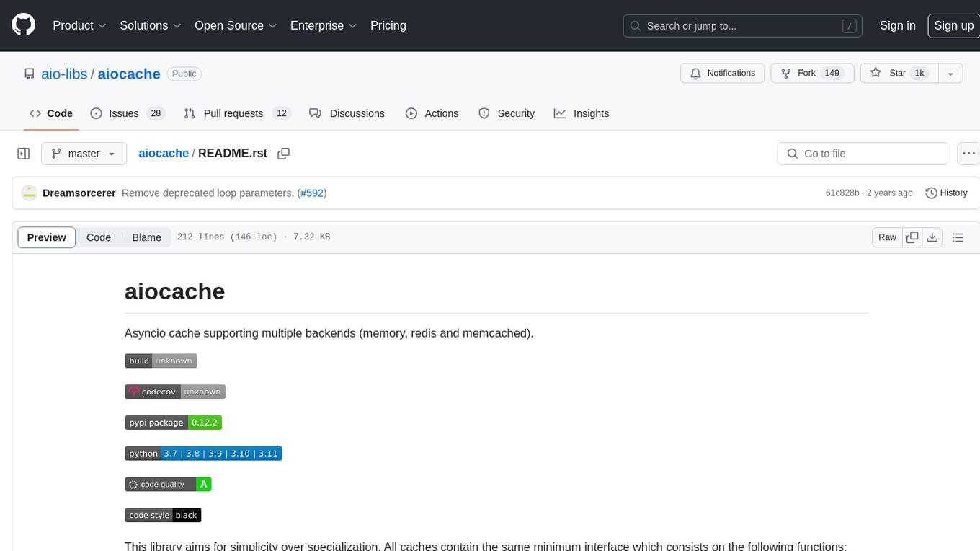This screenshot has width=980, height=551.
Task: Select the Code view toggle
Action: 99,237
